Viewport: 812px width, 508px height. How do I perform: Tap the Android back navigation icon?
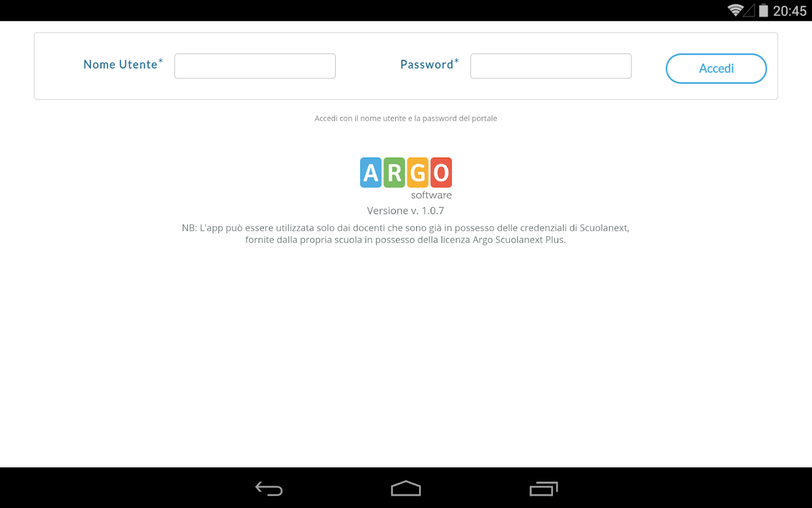(269, 488)
